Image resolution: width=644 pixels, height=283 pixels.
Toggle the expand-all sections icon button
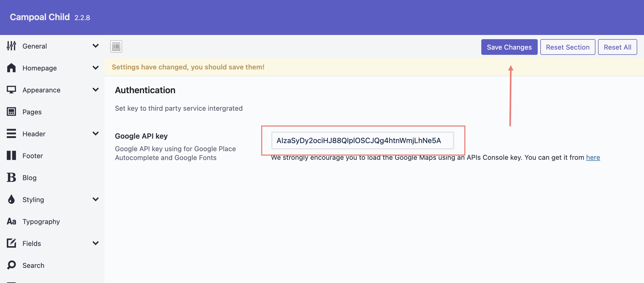click(116, 46)
